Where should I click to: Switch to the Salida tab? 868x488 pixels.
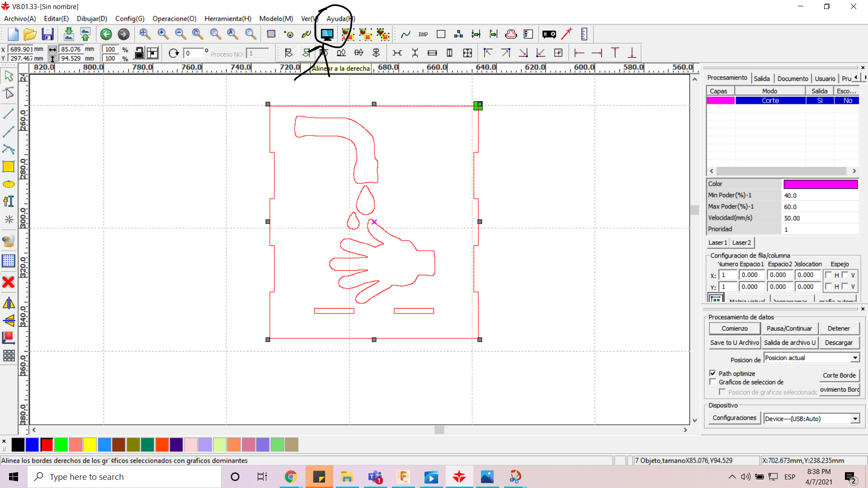tap(761, 77)
